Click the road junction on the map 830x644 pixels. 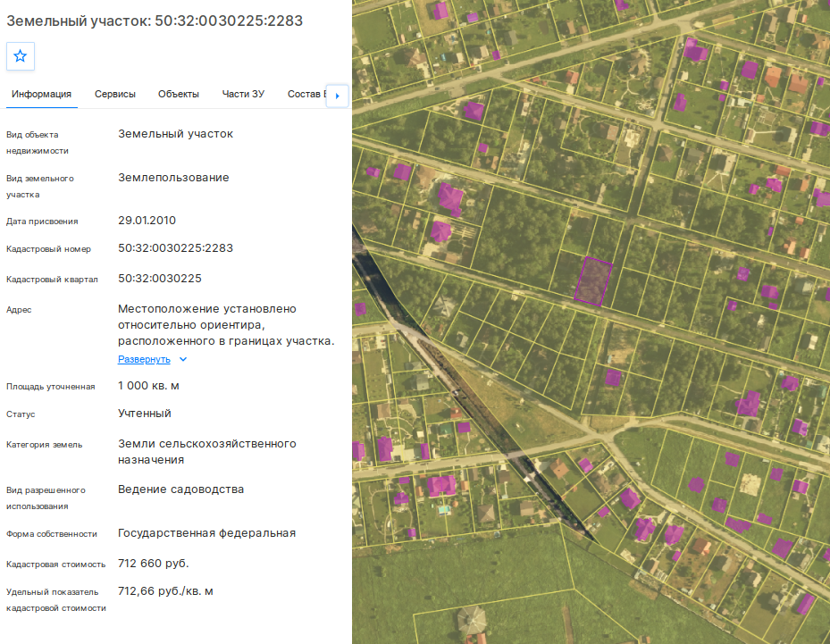(x=607, y=437)
